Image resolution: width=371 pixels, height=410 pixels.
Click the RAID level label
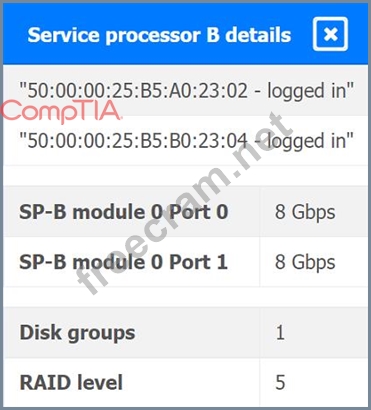click(x=71, y=382)
